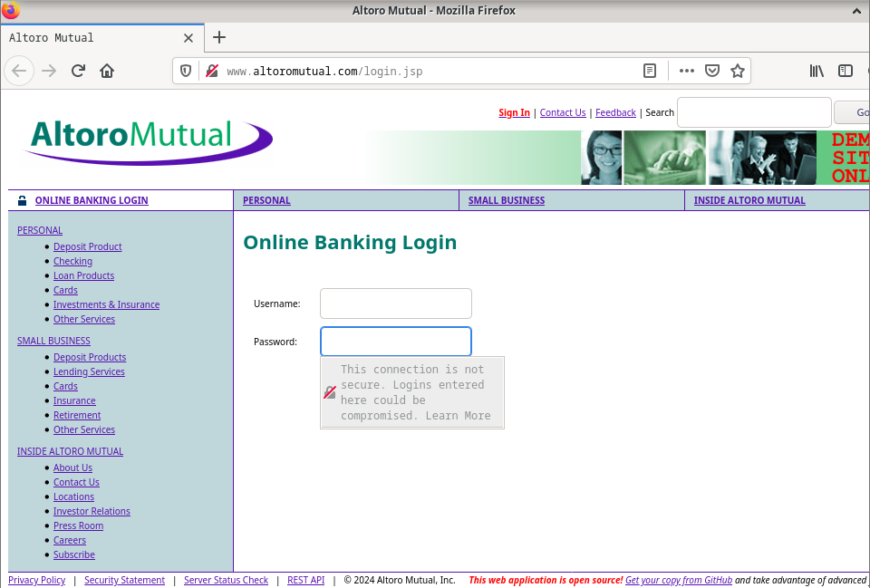Go to the browser Home page
Viewport: 870px width, 588px height.
(x=107, y=71)
